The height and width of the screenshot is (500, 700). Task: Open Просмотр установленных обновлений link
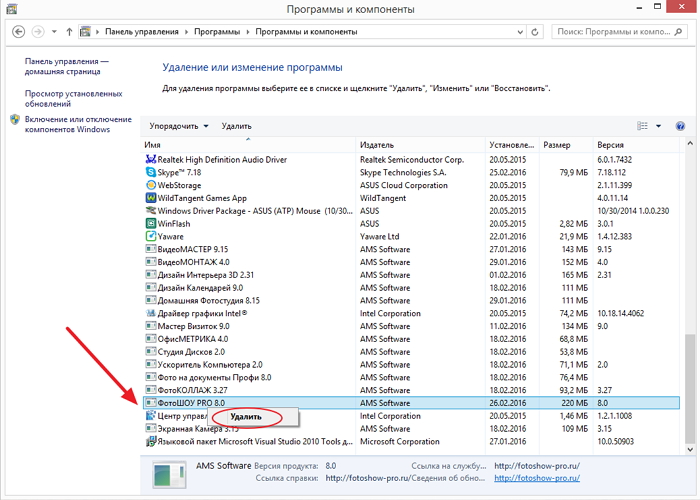point(73,99)
